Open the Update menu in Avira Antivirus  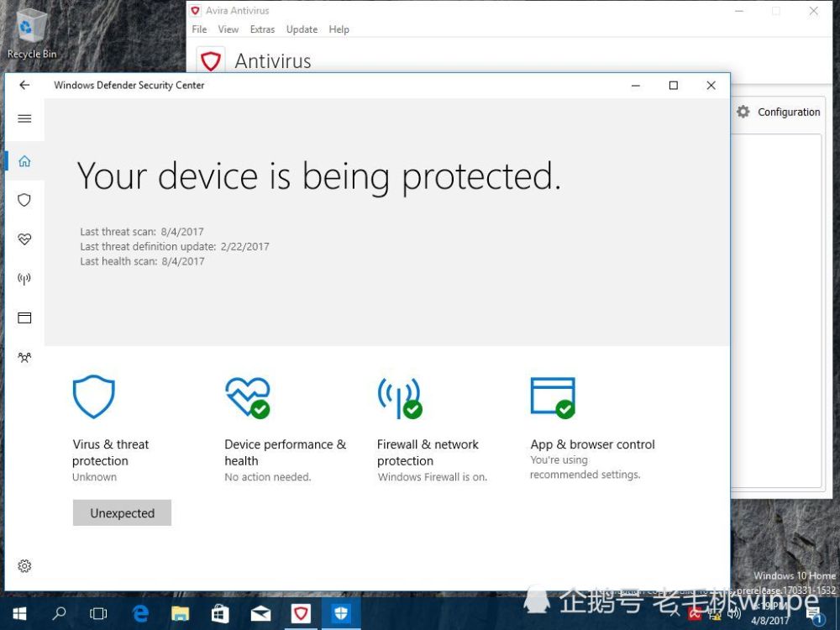302,29
